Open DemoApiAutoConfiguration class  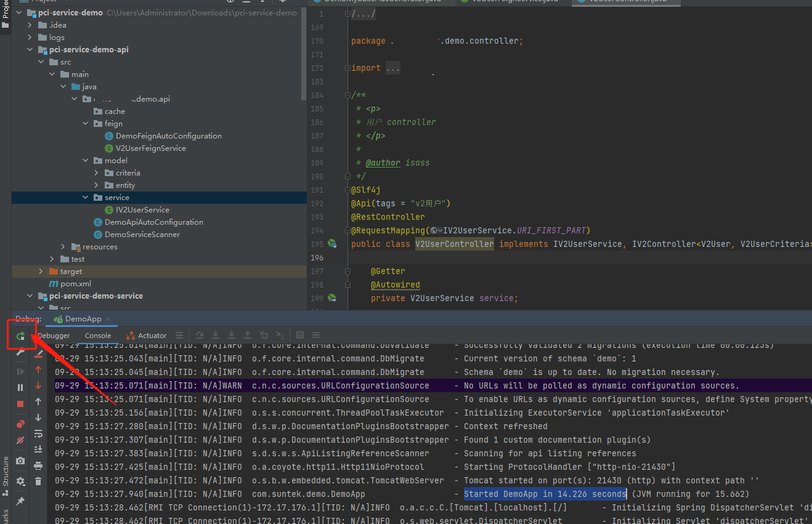pyautogui.click(x=153, y=222)
